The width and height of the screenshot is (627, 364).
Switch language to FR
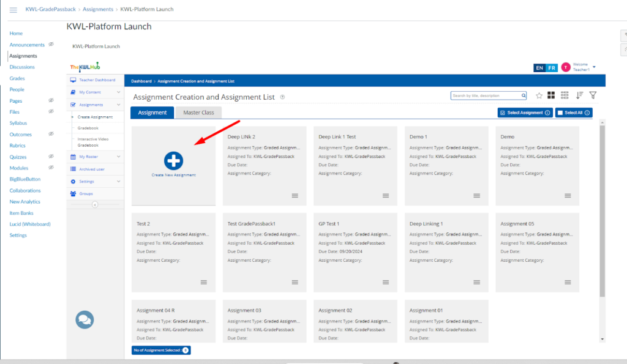click(552, 68)
